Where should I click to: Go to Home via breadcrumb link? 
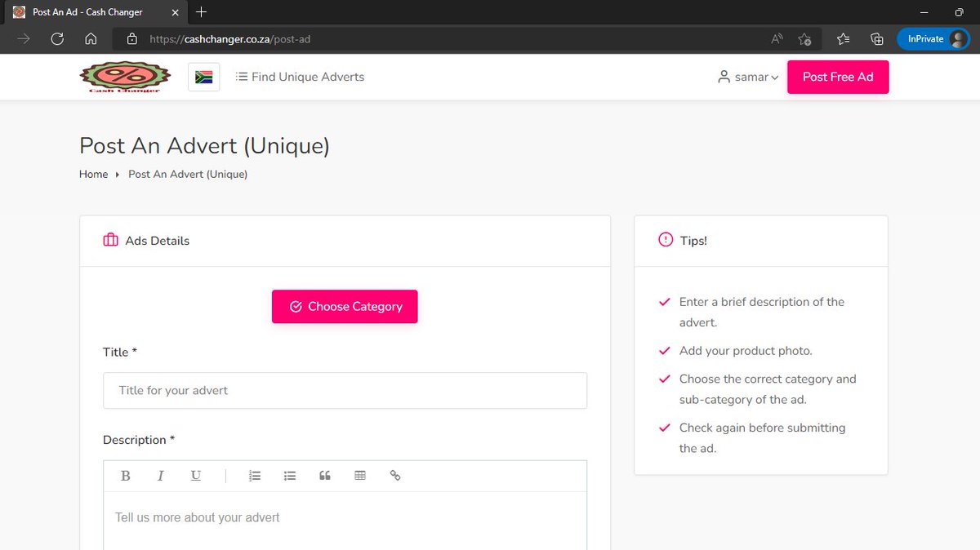click(x=94, y=174)
